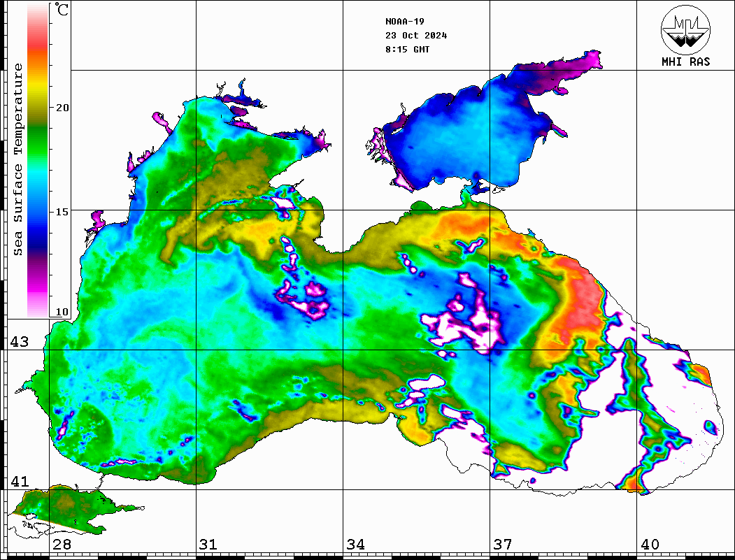The height and width of the screenshot is (560, 735).
Task: Click the "Sea Surface Temperature" vertical label
Action: tap(17, 159)
